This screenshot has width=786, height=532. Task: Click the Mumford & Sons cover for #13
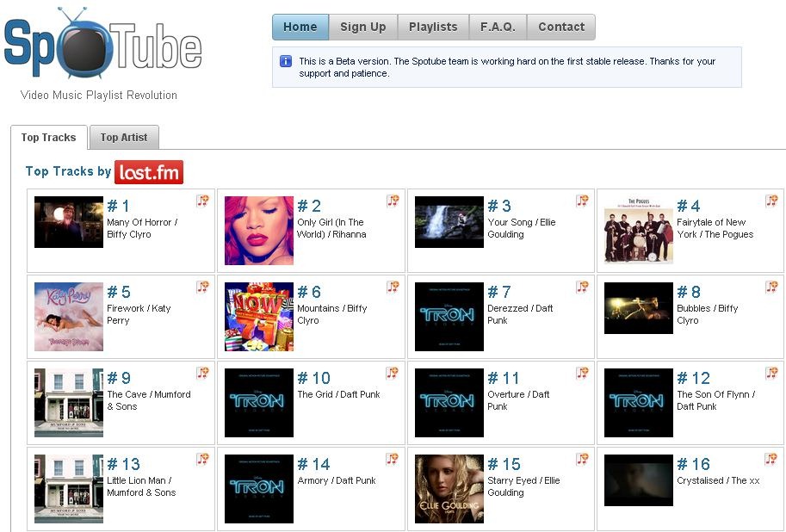[69, 489]
